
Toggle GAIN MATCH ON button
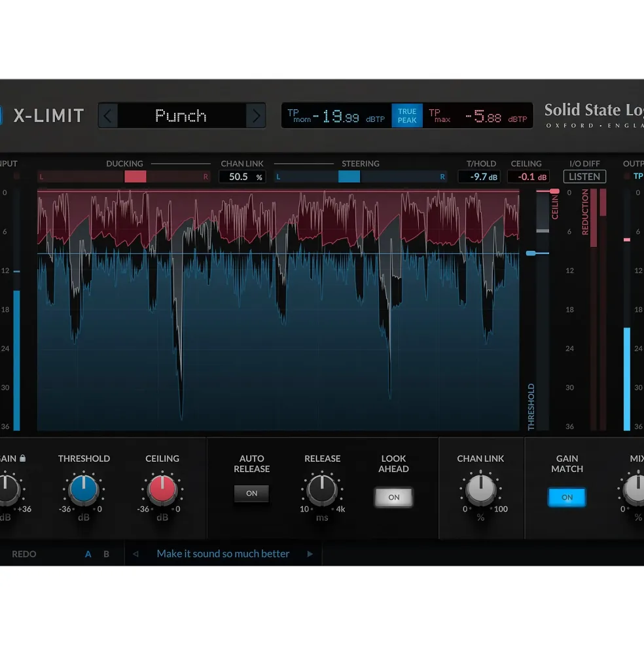(567, 497)
